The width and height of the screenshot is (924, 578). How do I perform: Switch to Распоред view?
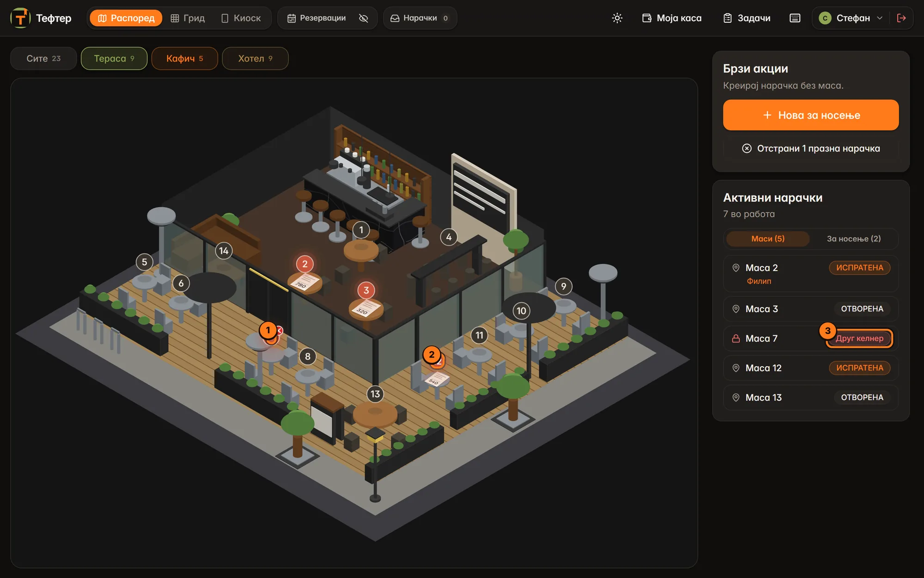click(x=126, y=18)
